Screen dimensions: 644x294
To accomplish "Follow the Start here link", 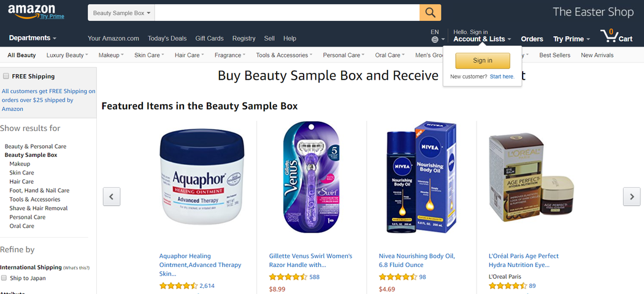I will [x=502, y=77].
